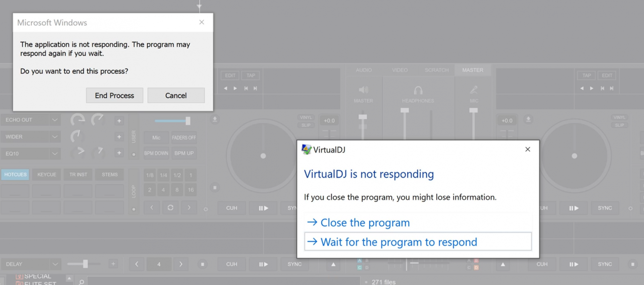644x285 pixels.
Task: Switch to the VIDEO mixer tab
Action: [x=400, y=70]
